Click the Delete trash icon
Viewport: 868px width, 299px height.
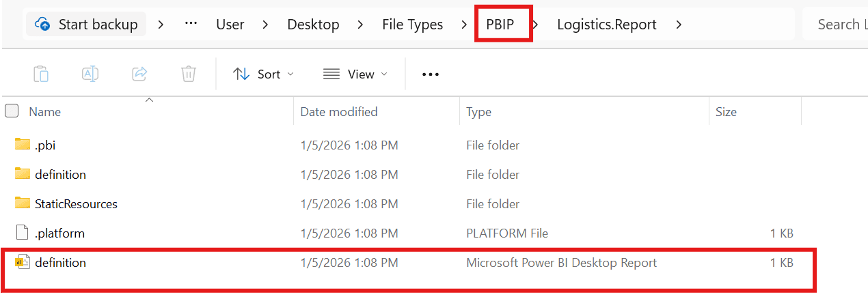189,74
